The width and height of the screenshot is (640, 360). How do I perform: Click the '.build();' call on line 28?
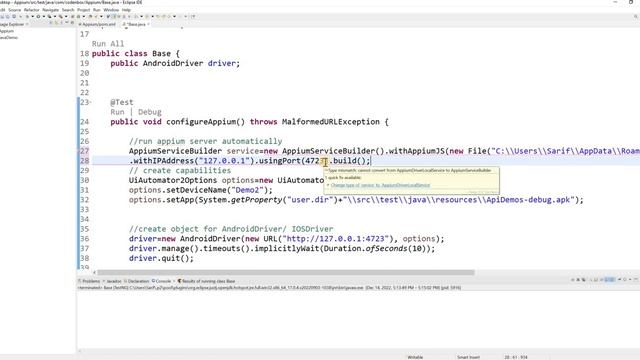click(349, 160)
